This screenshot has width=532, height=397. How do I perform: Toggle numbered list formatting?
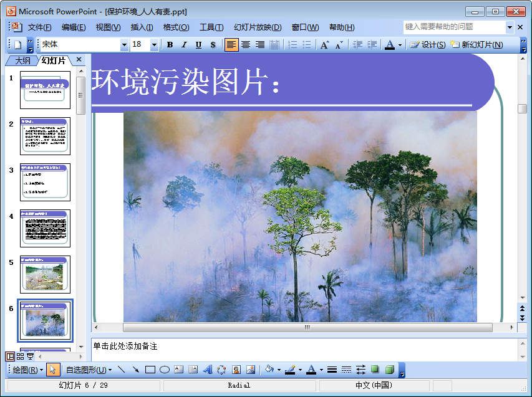pos(292,45)
